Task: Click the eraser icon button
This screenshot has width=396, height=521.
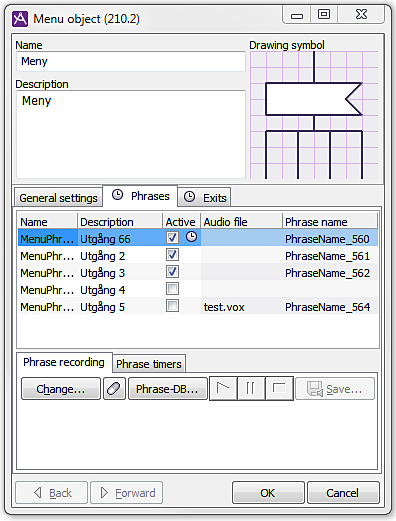Action: (x=114, y=388)
